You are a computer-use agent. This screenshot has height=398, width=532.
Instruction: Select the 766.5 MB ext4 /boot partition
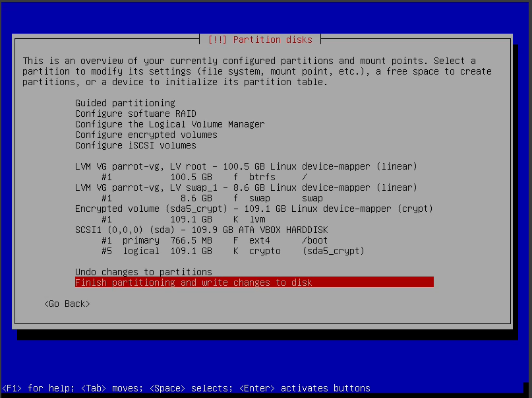point(214,240)
